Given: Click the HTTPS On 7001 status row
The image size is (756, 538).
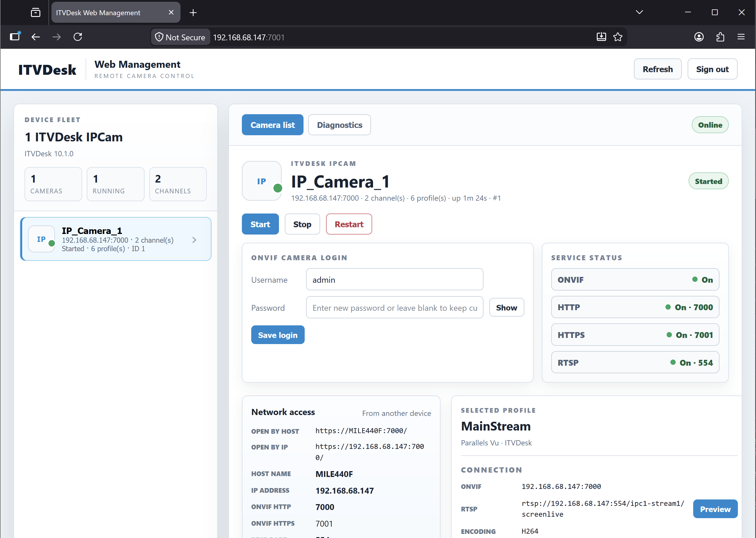Looking at the screenshot, I should point(635,335).
